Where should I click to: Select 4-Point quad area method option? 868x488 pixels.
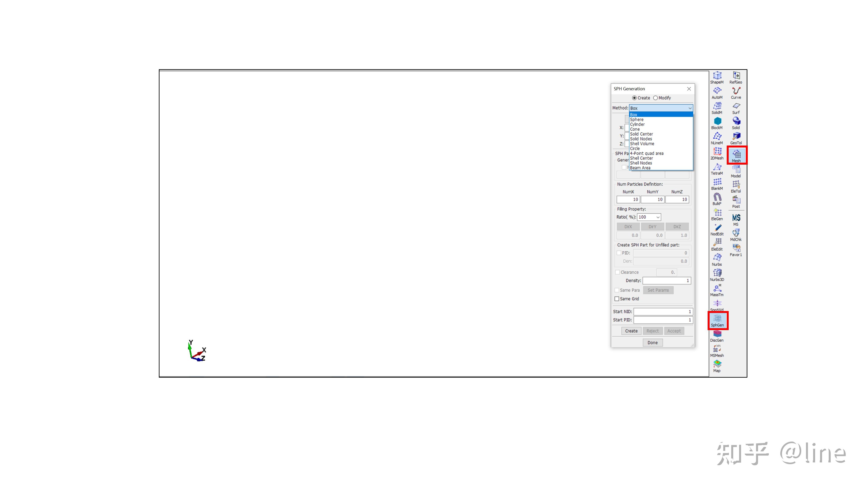[x=647, y=153]
